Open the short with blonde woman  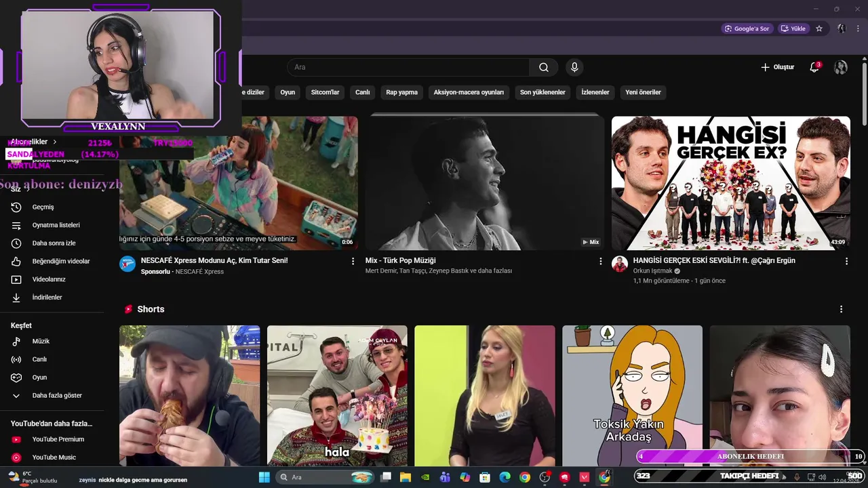[x=484, y=396]
